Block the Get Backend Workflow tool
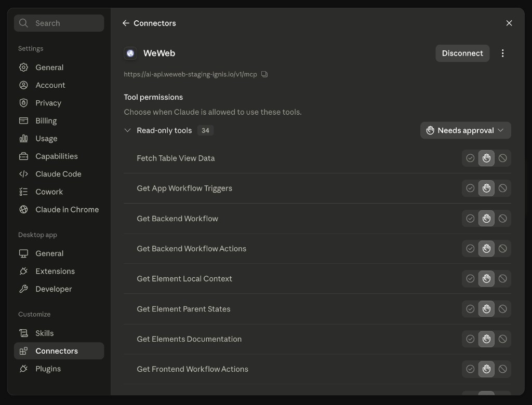 pos(502,219)
